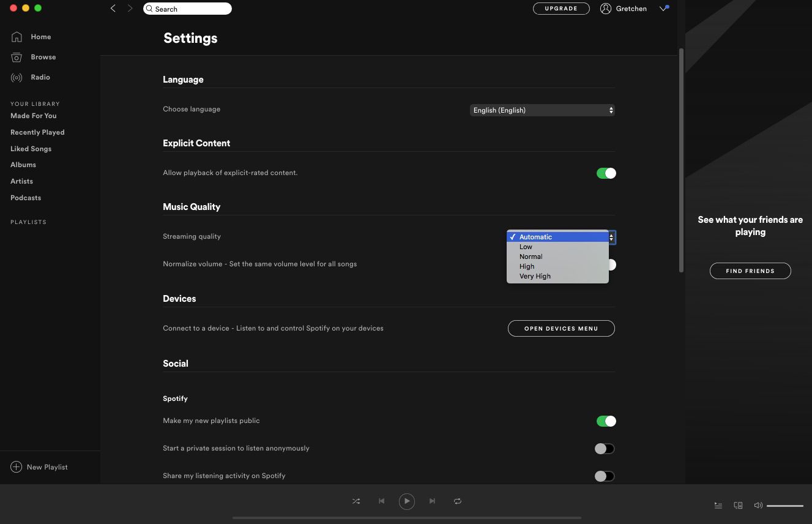Screen dimensions: 812x524
Task: Enable shuffle in the playback bar
Action: click(x=356, y=501)
